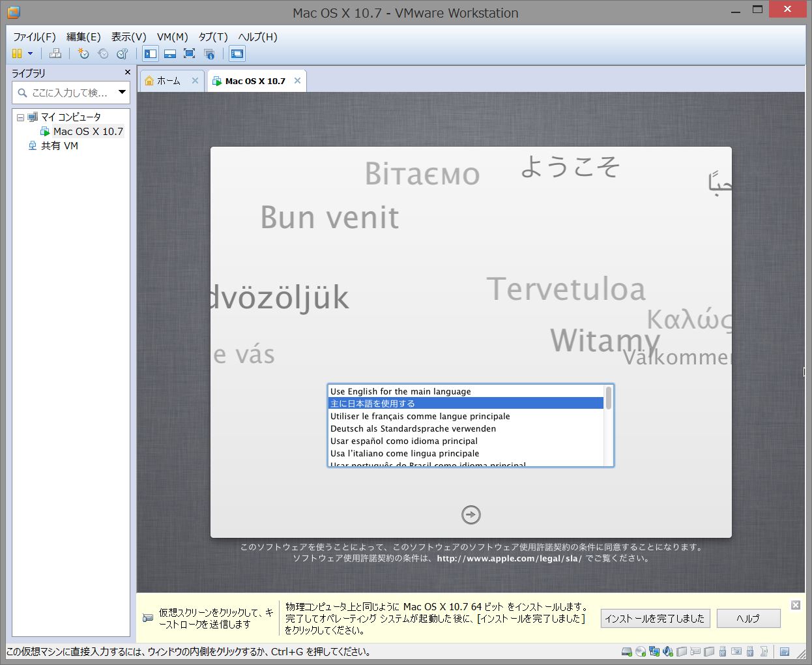Screen dimensions: 812x665
Task: Click the sound card status icon
Action: (x=668, y=651)
